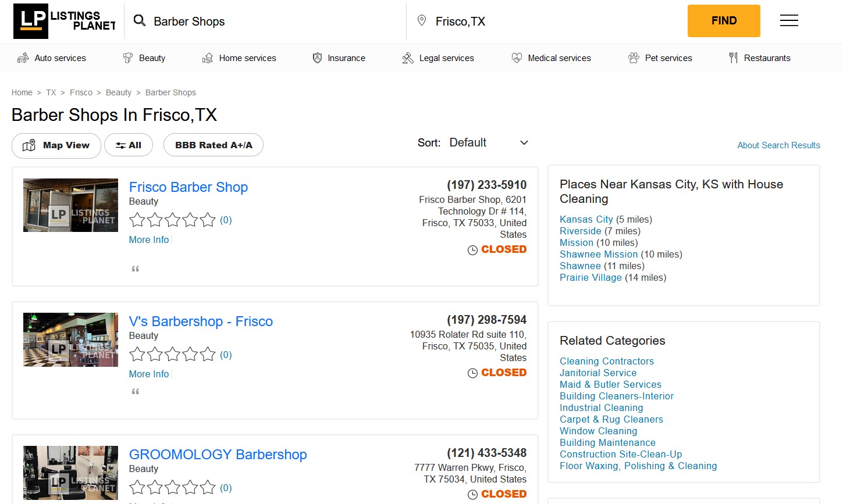Click the Auto services car icon
843x504 pixels.
click(x=23, y=58)
